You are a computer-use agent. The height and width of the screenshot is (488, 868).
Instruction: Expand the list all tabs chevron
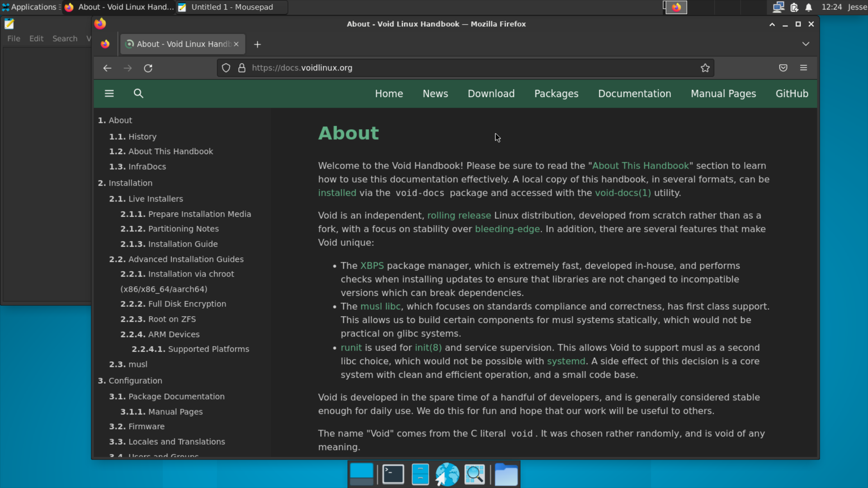click(x=806, y=44)
